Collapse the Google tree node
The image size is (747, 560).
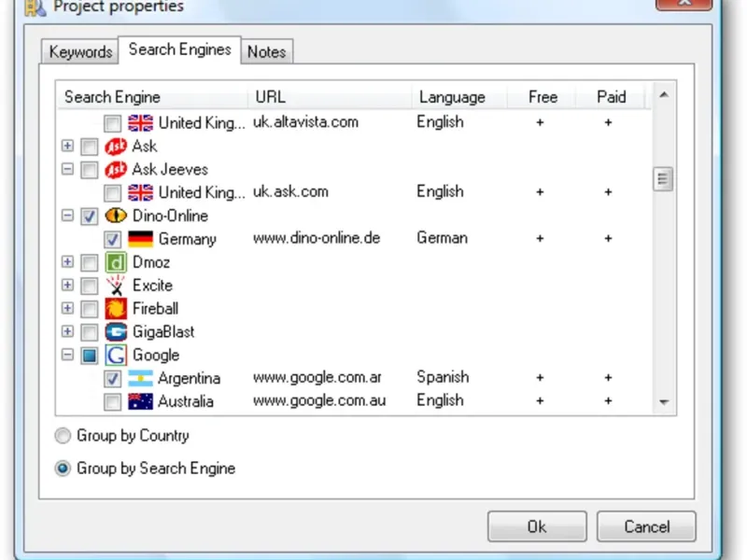coord(67,355)
